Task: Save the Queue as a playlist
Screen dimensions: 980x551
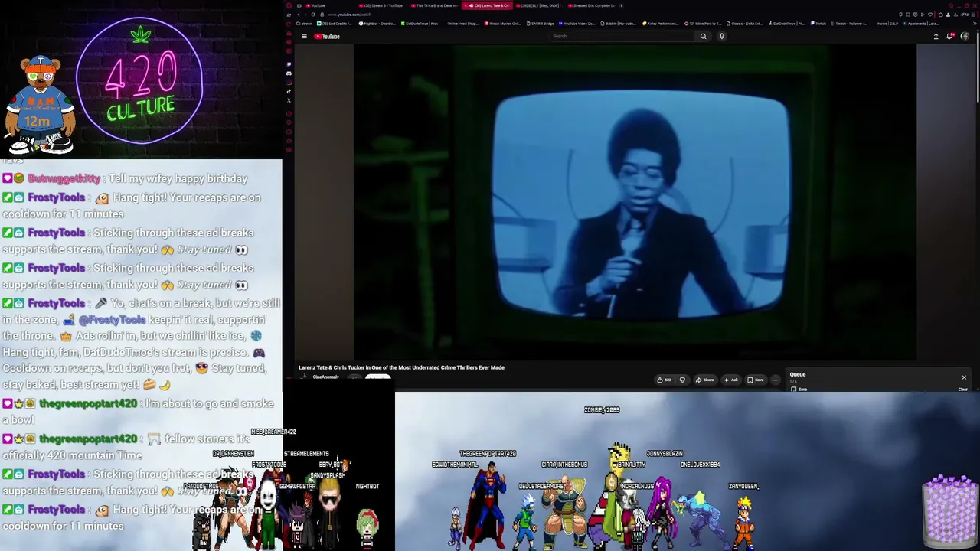Action: click(x=799, y=390)
